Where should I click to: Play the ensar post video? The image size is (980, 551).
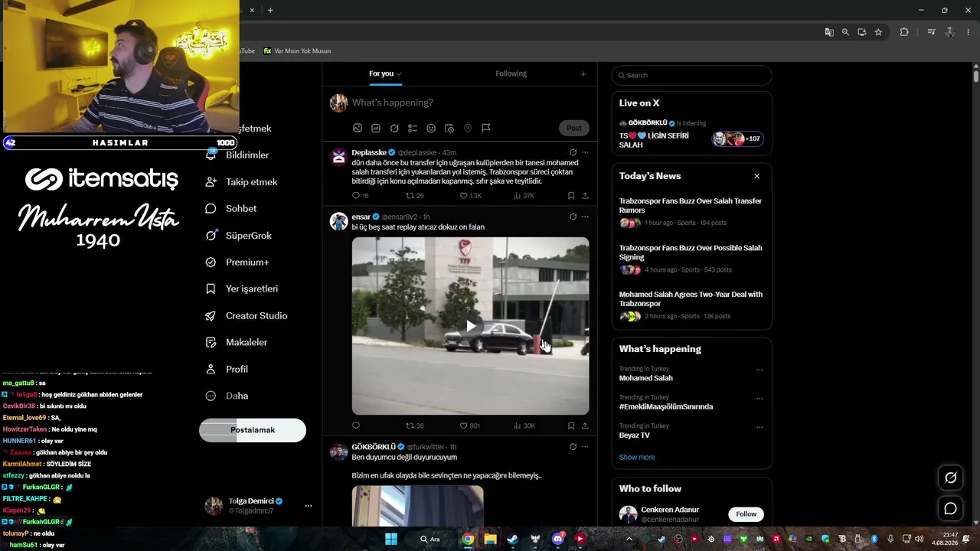point(471,326)
